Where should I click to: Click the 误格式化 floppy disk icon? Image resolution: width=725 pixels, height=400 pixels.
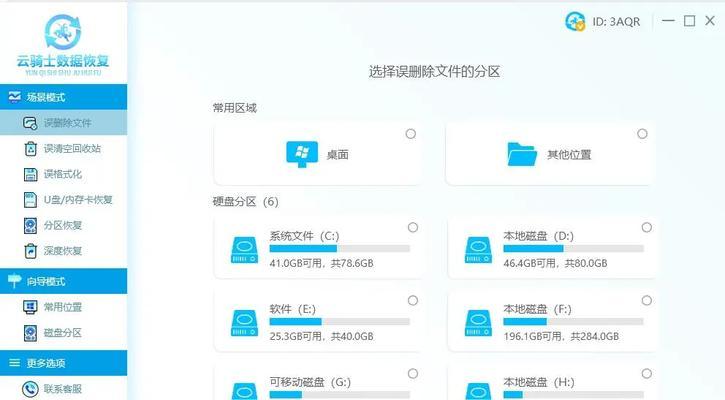30,174
